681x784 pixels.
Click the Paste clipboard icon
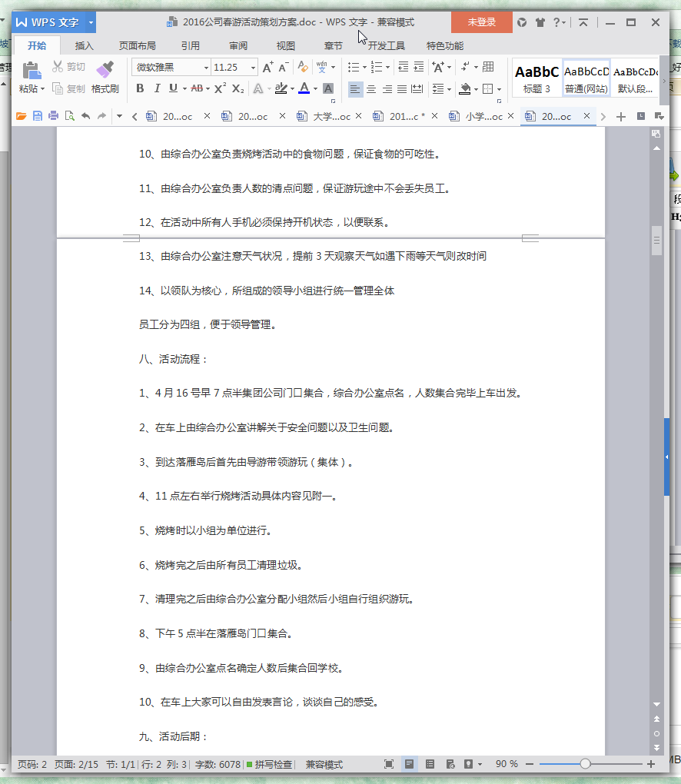[x=32, y=71]
